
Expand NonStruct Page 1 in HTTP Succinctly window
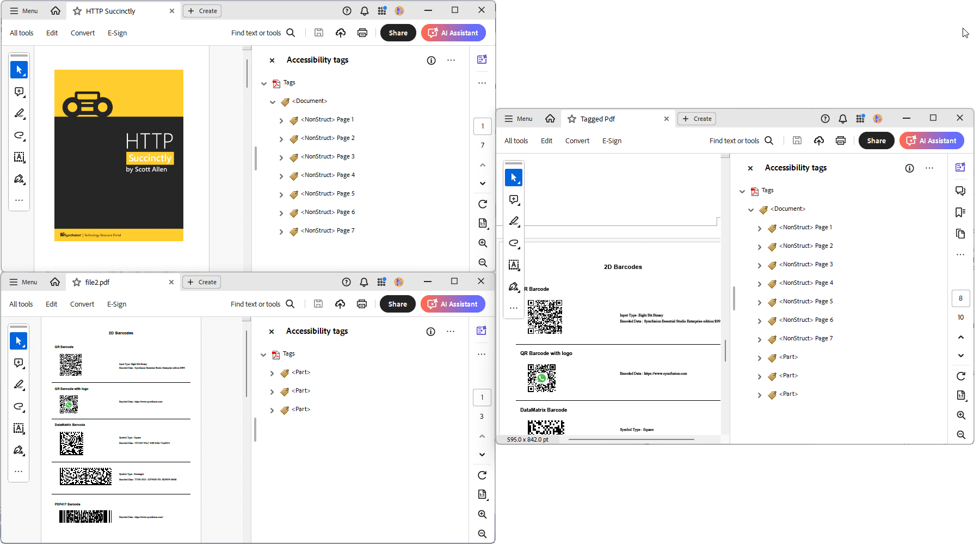[281, 120]
